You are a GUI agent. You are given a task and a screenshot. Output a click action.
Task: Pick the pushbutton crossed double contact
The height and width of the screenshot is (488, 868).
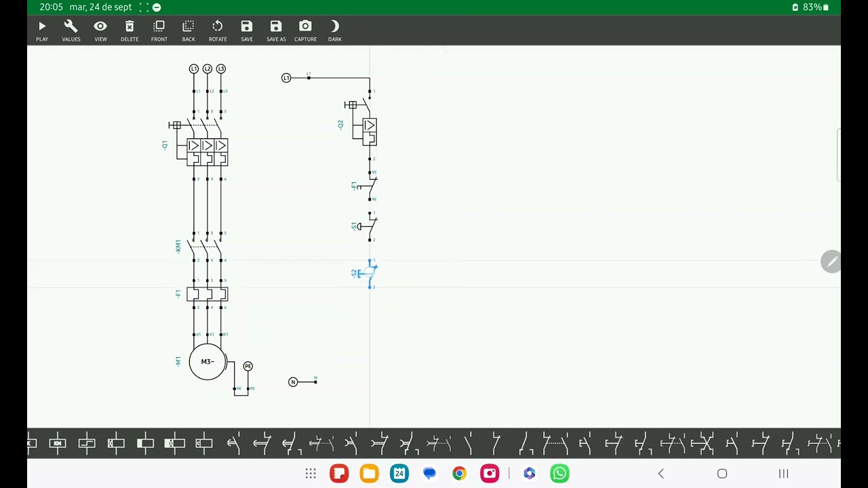(702, 444)
